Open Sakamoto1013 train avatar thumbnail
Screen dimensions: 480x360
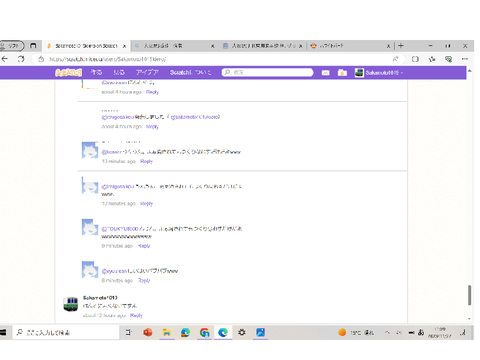[71, 304]
